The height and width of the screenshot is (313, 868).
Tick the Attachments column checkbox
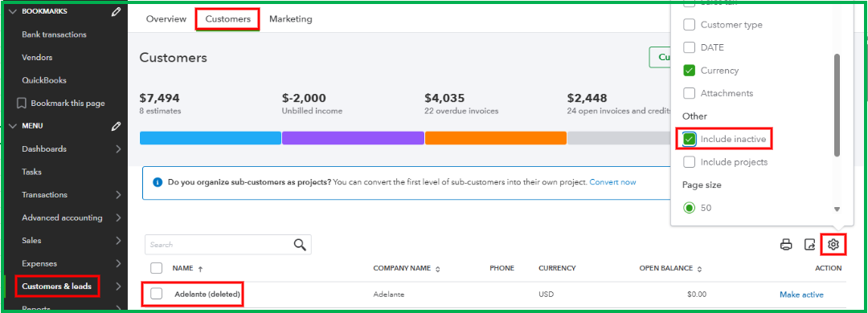690,93
